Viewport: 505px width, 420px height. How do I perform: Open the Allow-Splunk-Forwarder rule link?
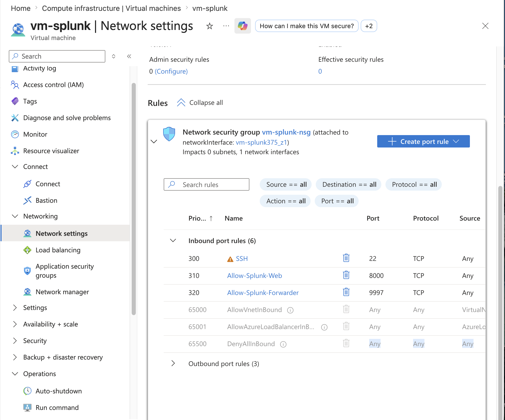click(263, 293)
